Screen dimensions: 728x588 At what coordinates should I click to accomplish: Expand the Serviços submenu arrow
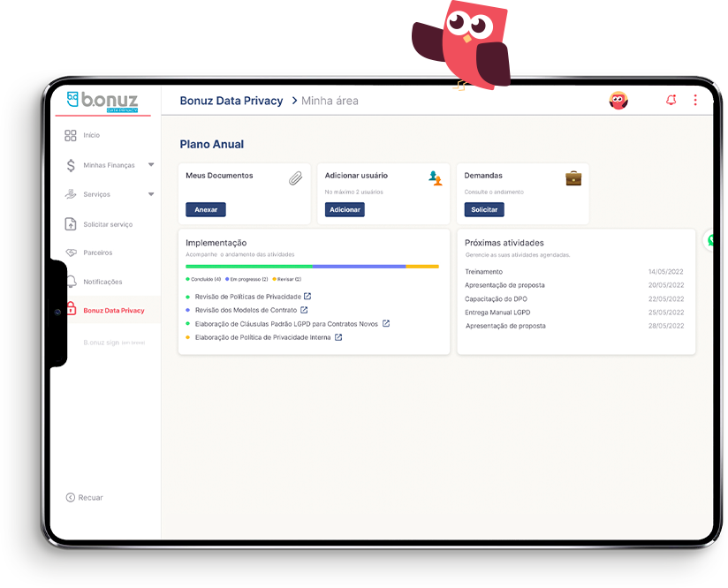tap(151, 194)
